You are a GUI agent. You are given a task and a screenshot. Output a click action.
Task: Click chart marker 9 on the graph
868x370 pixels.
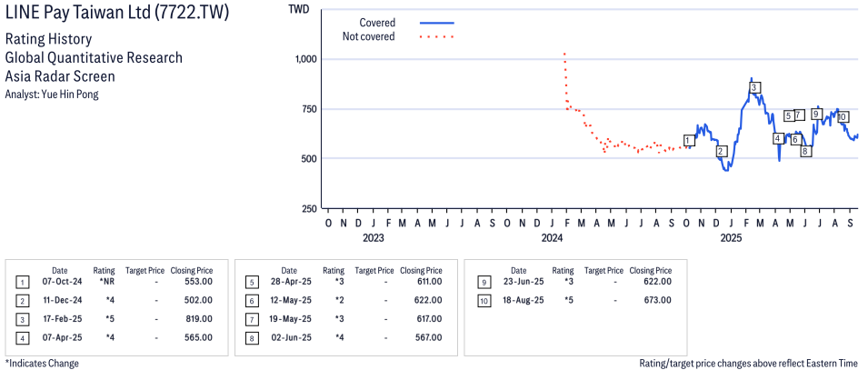pyautogui.click(x=816, y=114)
